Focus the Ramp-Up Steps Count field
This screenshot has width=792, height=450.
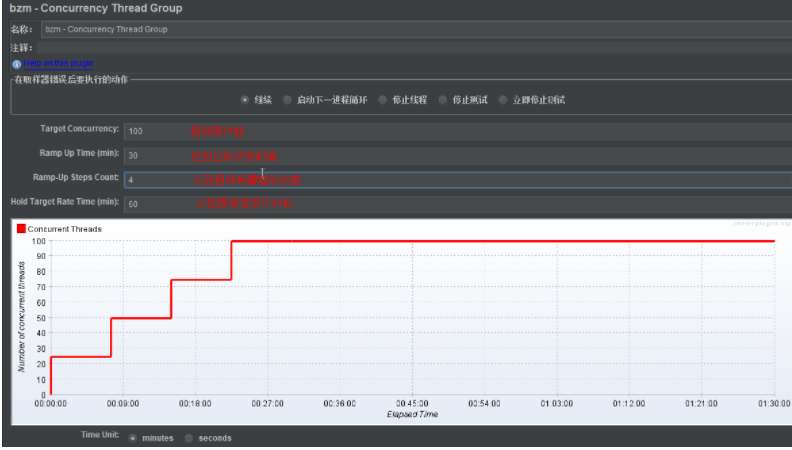coord(458,180)
